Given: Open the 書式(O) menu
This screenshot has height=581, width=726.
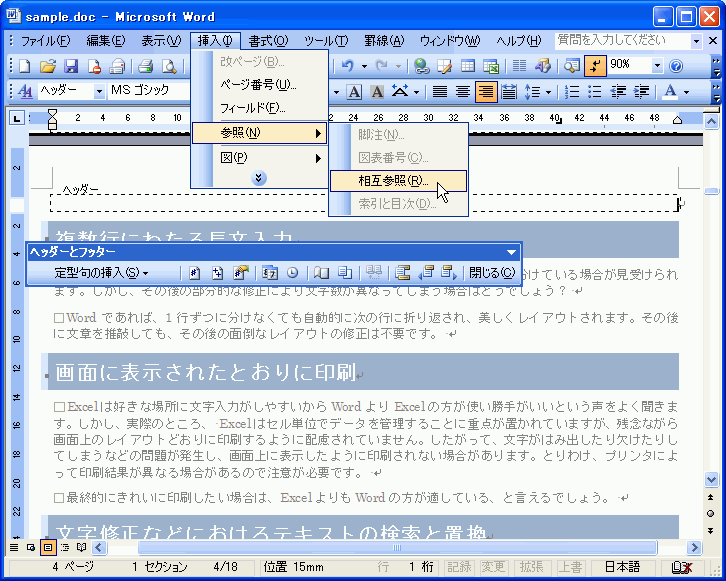Looking at the screenshot, I should click(268, 41).
